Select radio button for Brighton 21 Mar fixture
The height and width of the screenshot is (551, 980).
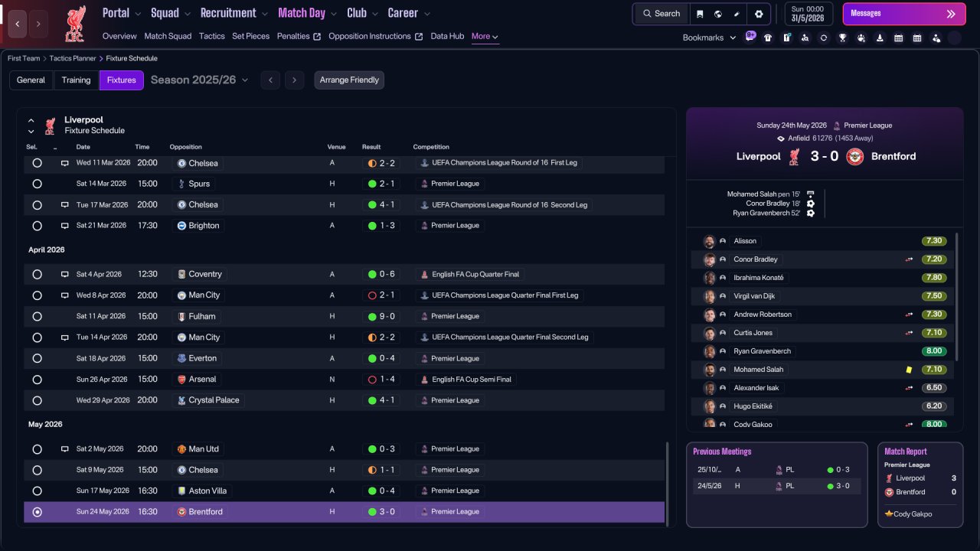tap(37, 226)
